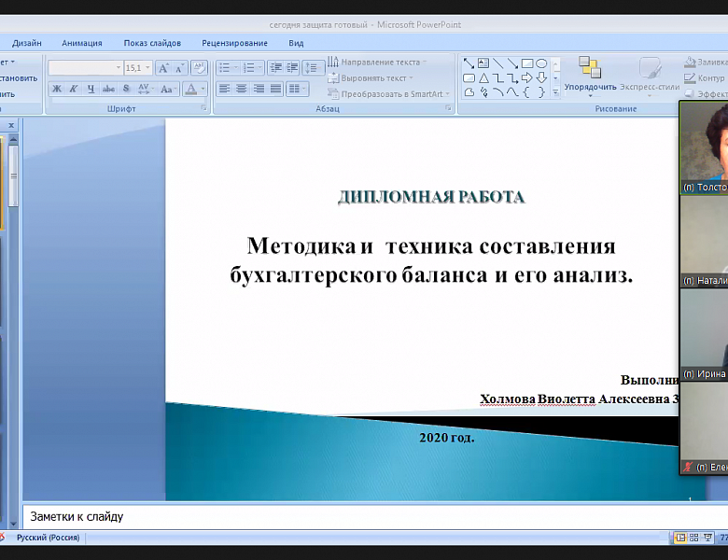Open bullets list dropdown

[x=236, y=68]
